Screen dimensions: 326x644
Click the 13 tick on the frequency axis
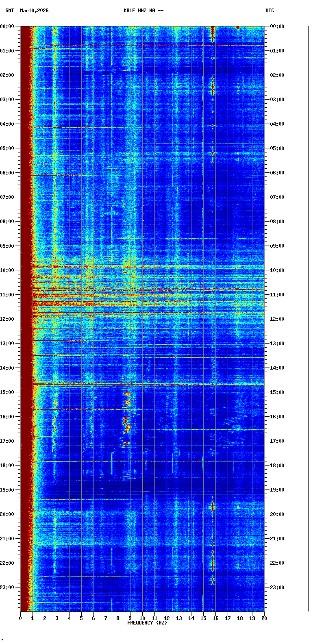tap(179, 618)
